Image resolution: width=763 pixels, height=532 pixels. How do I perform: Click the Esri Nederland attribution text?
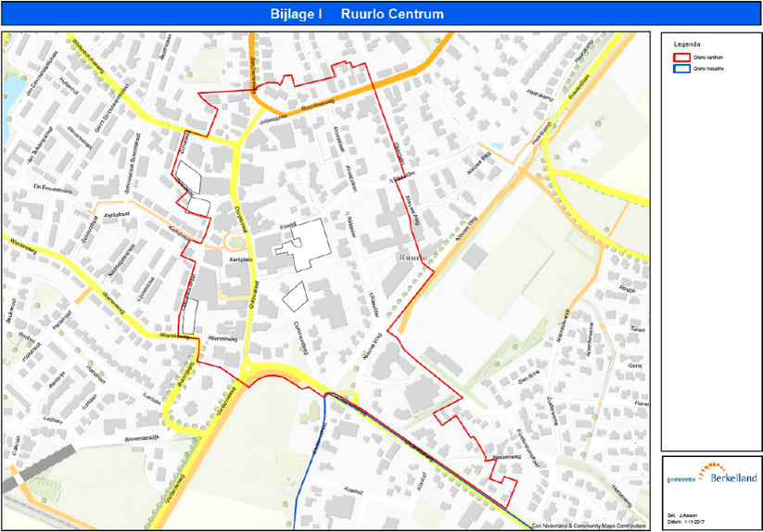click(x=584, y=526)
